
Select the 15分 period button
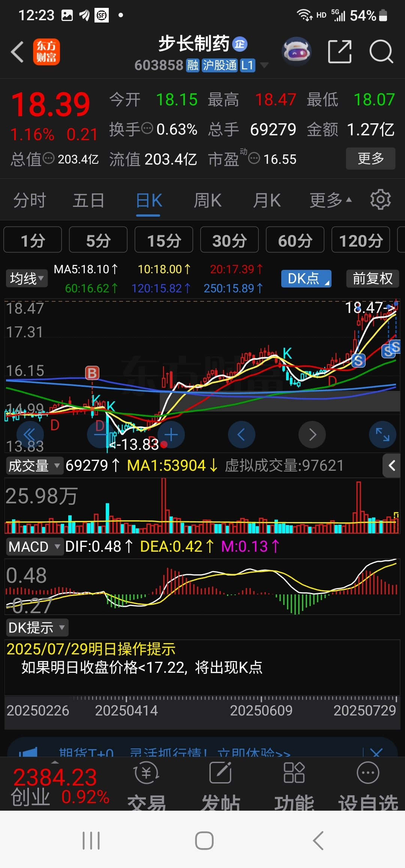pyautogui.click(x=164, y=240)
